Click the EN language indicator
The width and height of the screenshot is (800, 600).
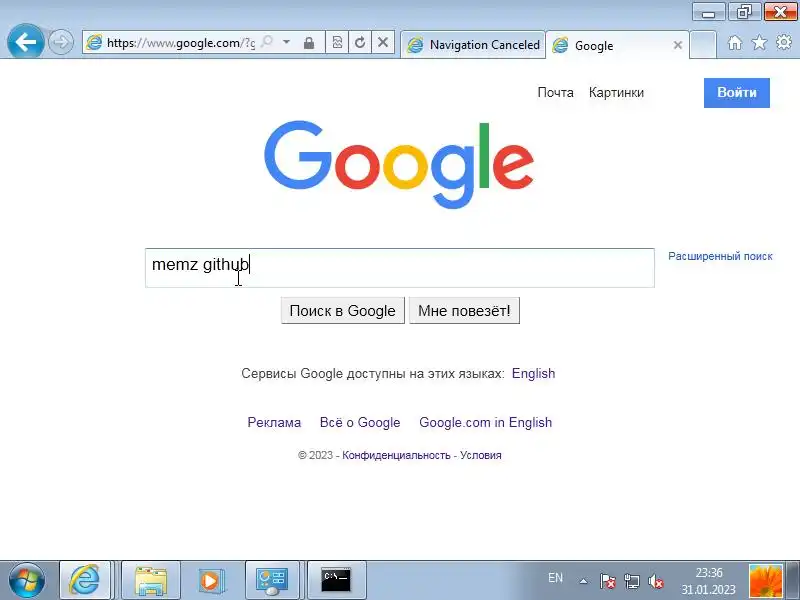coord(555,578)
